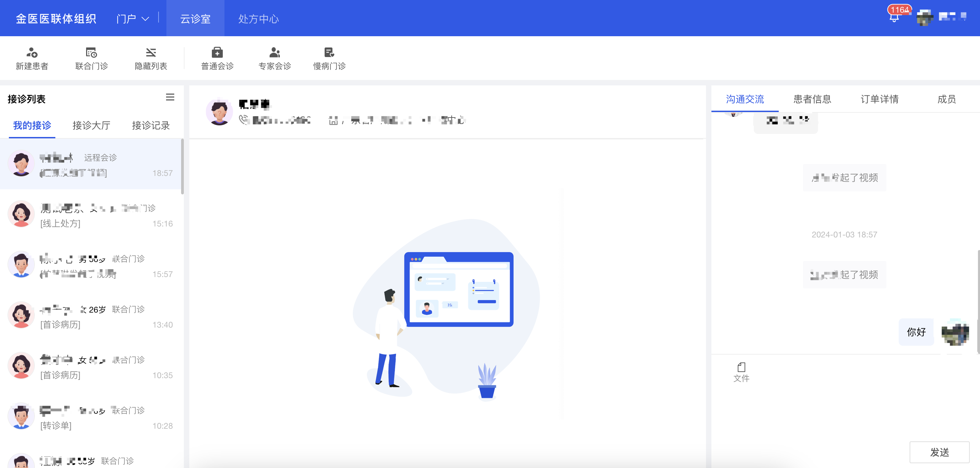This screenshot has height=468, width=980.
Task: Open 订单详情 panel tab
Action: point(880,99)
